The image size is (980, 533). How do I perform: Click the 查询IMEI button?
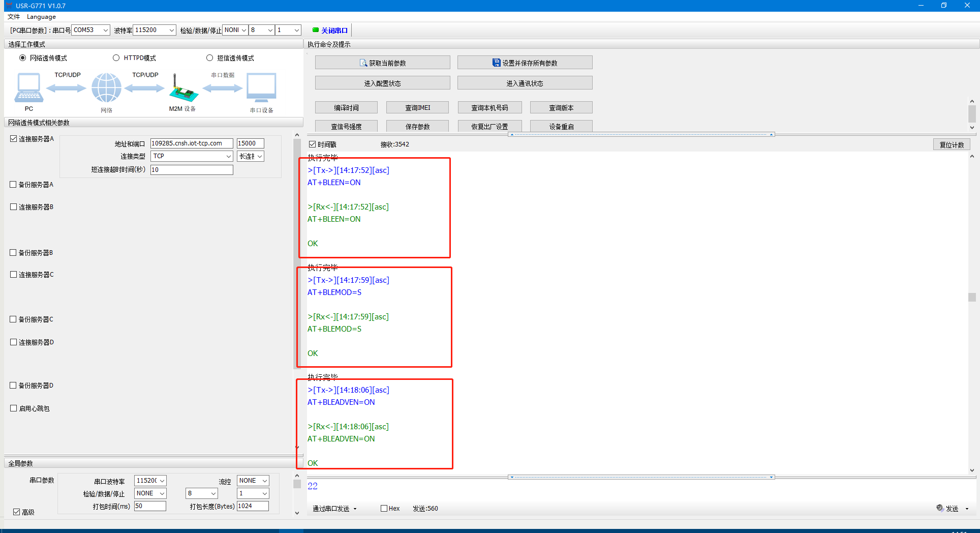coord(417,108)
